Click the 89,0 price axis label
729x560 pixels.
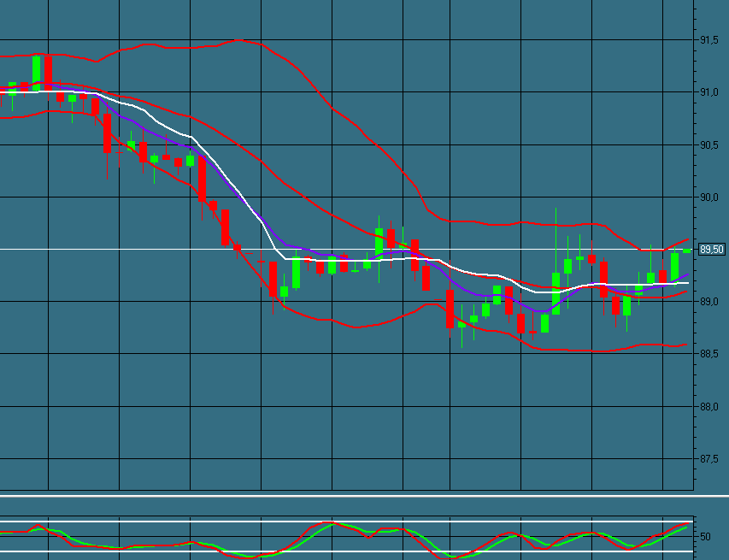[x=709, y=302]
